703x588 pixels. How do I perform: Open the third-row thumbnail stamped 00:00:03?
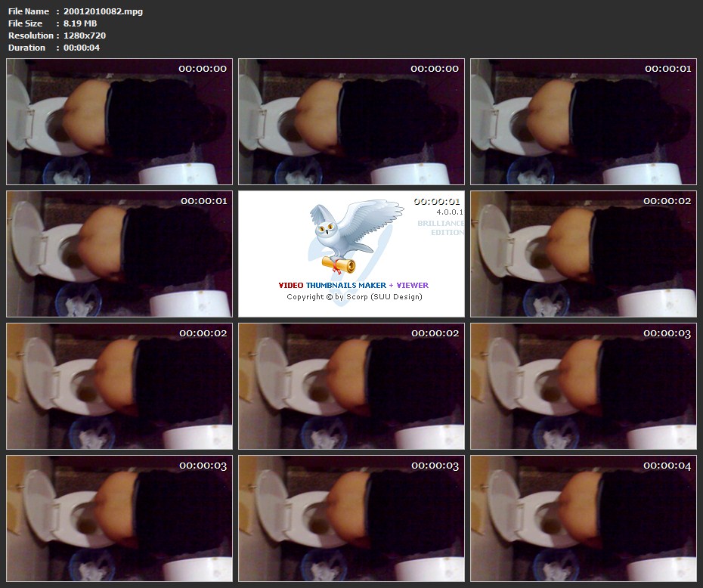[583, 386]
